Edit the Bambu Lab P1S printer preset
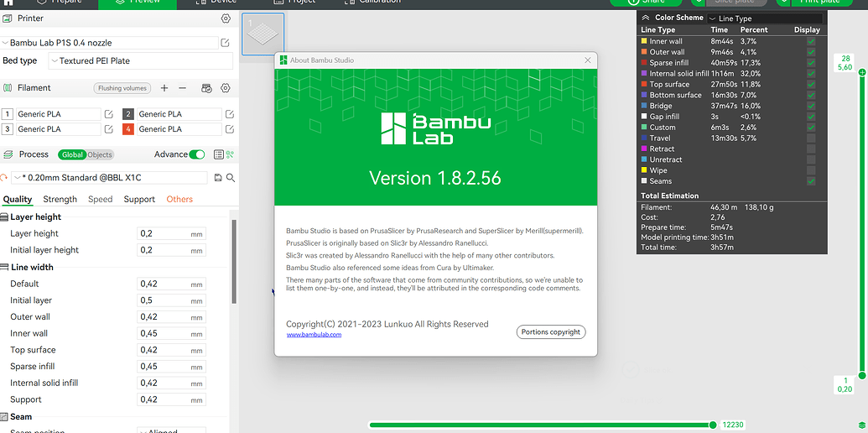Viewport: 868px width, 433px height. click(226, 43)
